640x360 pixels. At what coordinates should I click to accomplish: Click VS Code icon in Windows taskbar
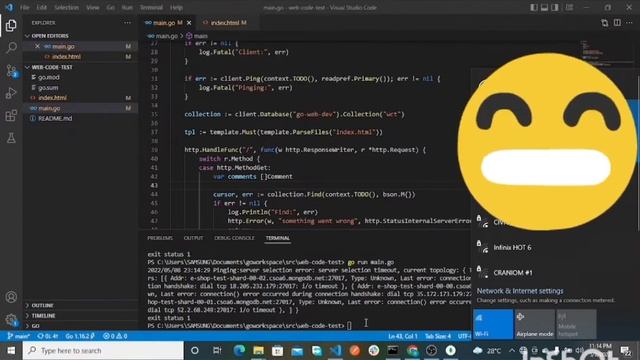pos(336,350)
